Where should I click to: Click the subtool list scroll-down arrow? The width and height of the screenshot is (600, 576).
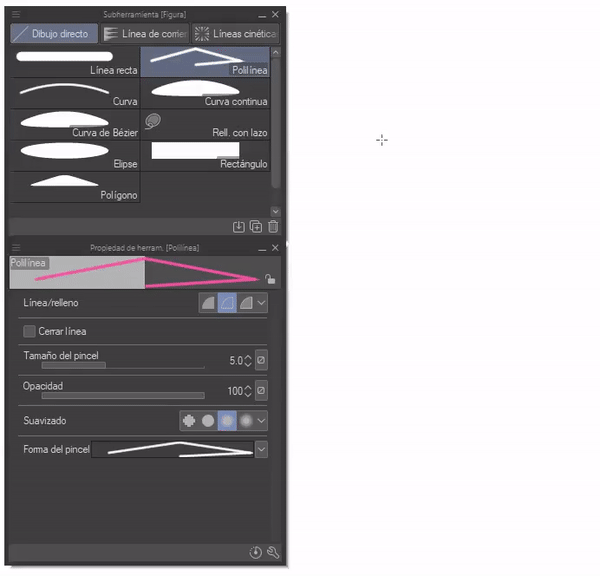pos(276,211)
